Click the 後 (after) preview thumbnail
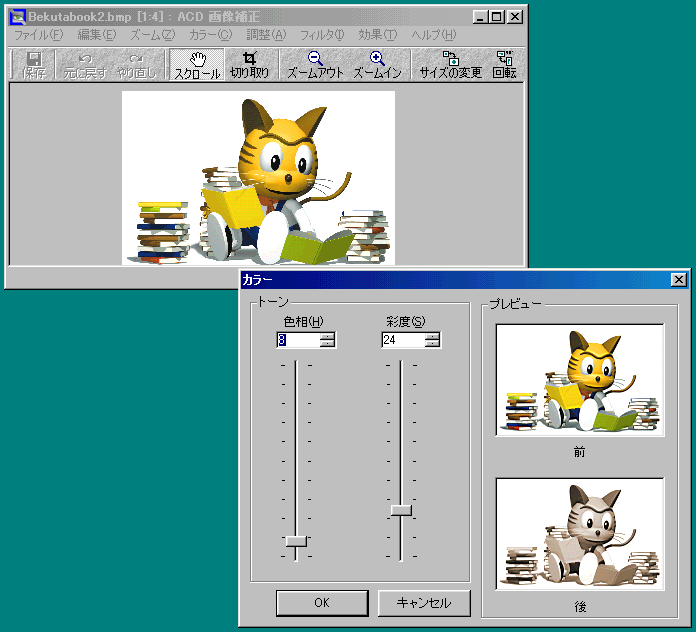Screen dimensions: 696x632 click(580, 534)
